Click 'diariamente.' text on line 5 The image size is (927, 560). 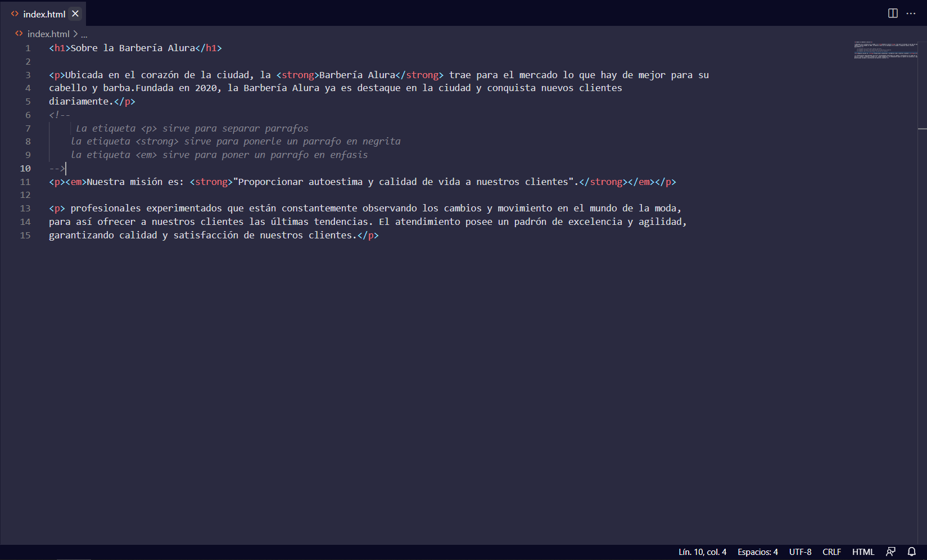click(81, 102)
